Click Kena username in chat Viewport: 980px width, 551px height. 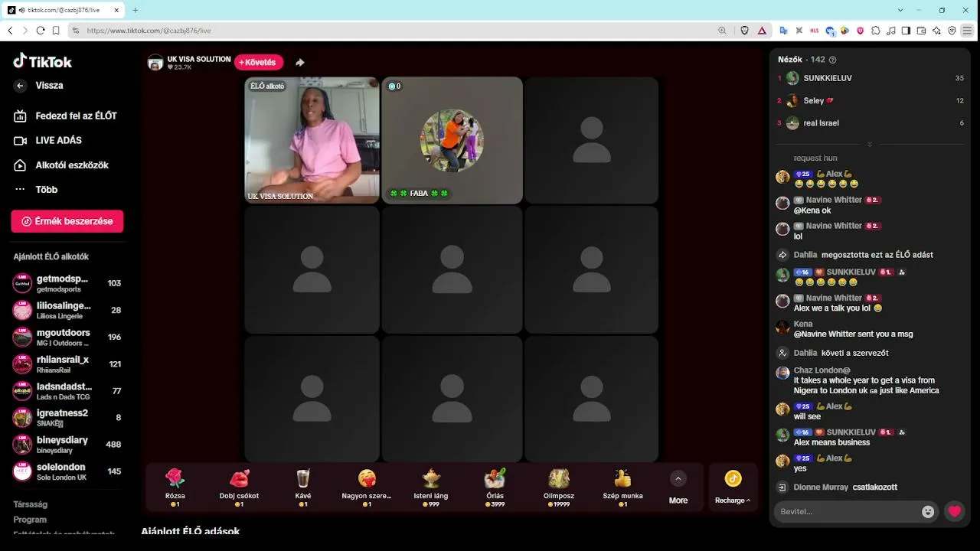click(803, 324)
